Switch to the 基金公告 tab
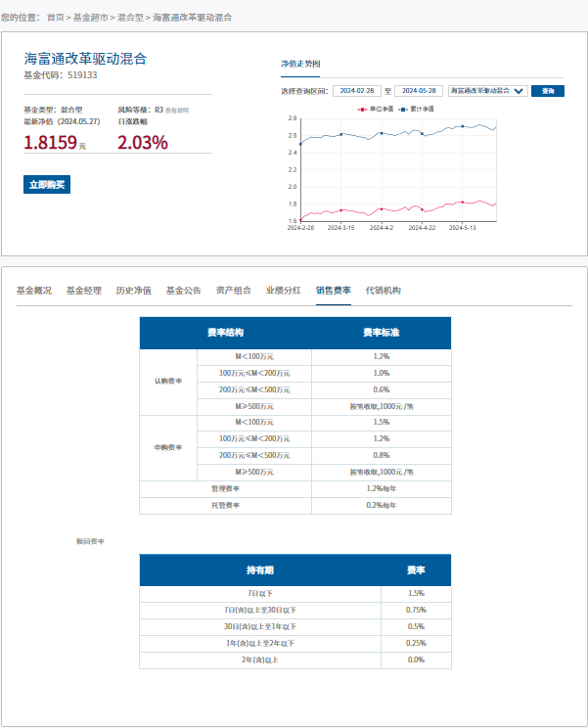 [x=184, y=291]
